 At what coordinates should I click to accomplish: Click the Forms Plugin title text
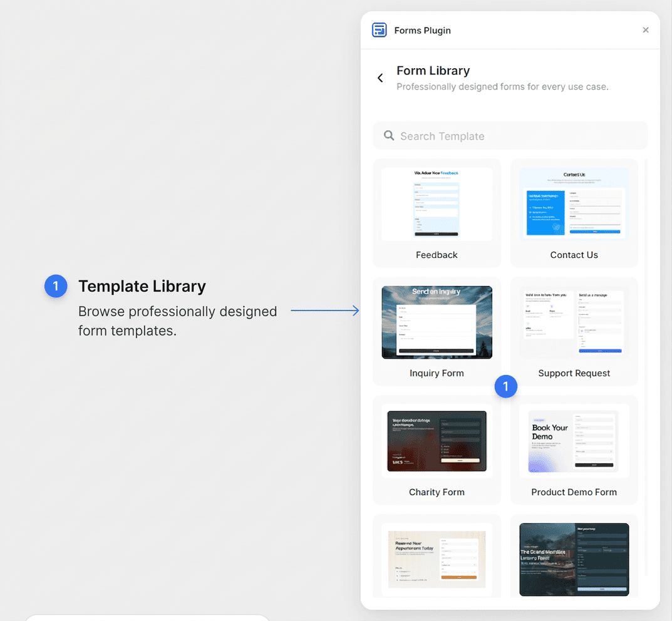pos(422,29)
